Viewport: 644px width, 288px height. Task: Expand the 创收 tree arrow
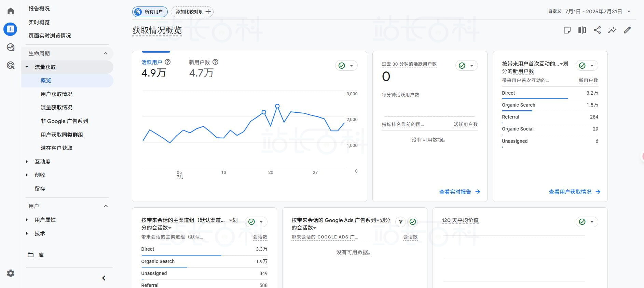[27, 175]
